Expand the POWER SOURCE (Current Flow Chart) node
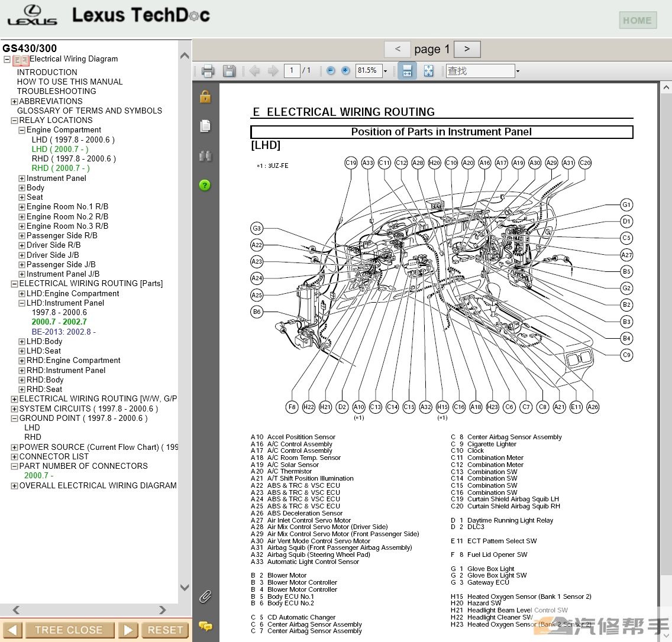 14,447
